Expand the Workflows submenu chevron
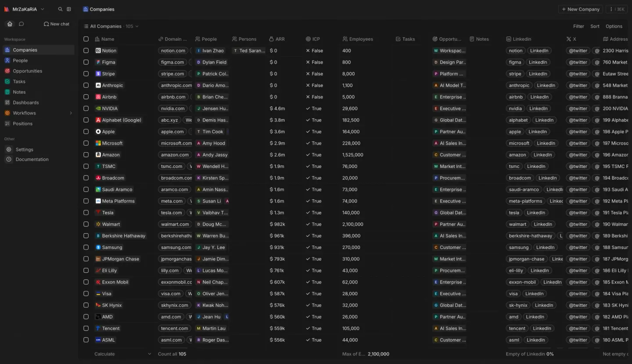The image size is (632, 364). [x=71, y=113]
